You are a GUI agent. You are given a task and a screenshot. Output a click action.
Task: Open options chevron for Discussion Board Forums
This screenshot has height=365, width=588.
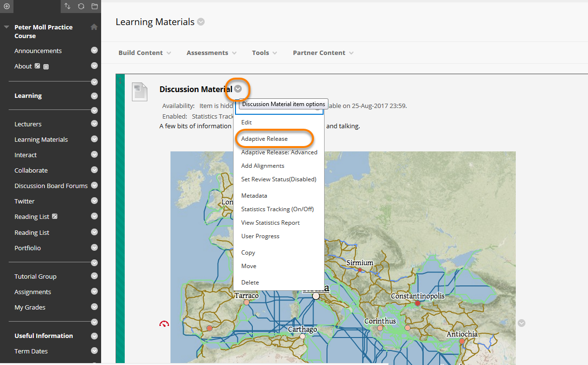pyautogui.click(x=94, y=185)
